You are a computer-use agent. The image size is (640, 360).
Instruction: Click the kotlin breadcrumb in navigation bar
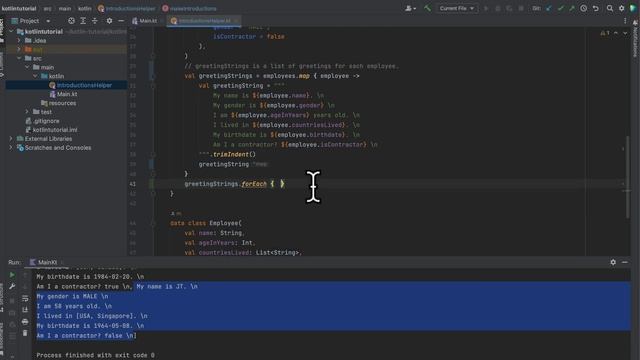(84, 8)
